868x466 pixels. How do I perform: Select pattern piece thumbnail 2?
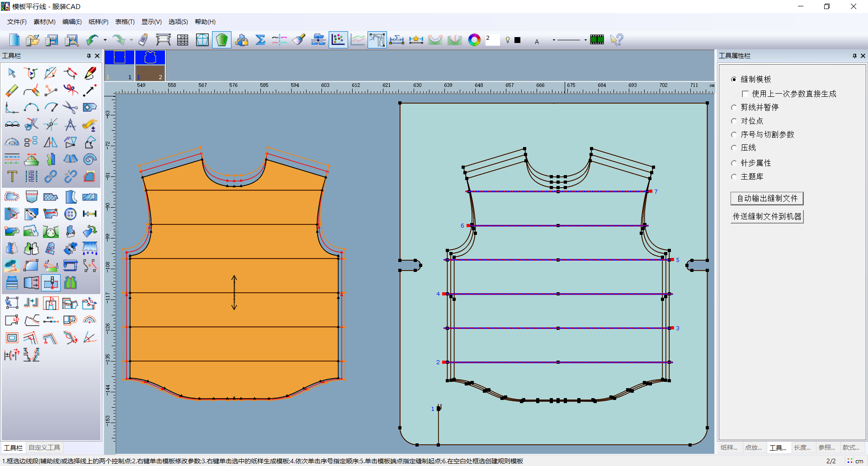click(150, 65)
